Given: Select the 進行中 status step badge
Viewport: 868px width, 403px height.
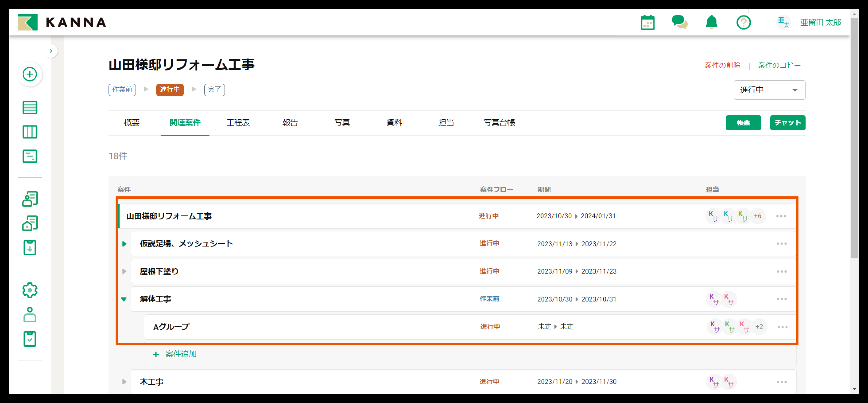Looking at the screenshot, I should [x=170, y=90].
